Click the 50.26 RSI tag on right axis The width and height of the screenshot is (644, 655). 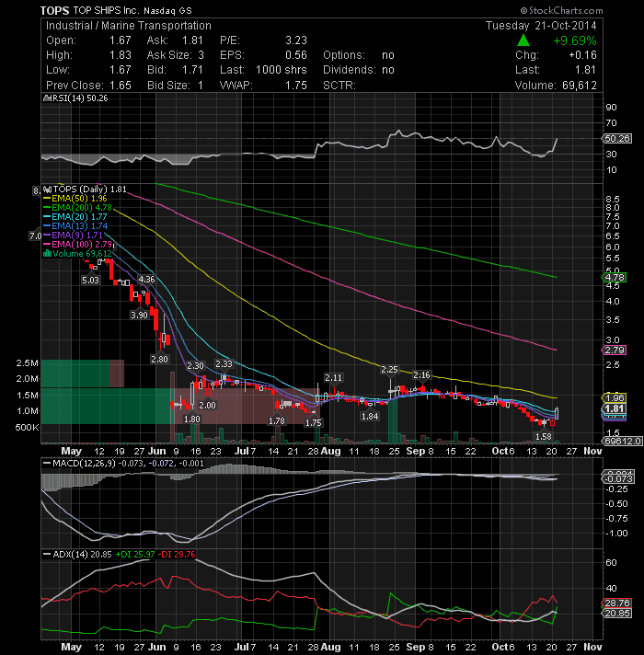point(616,138)
